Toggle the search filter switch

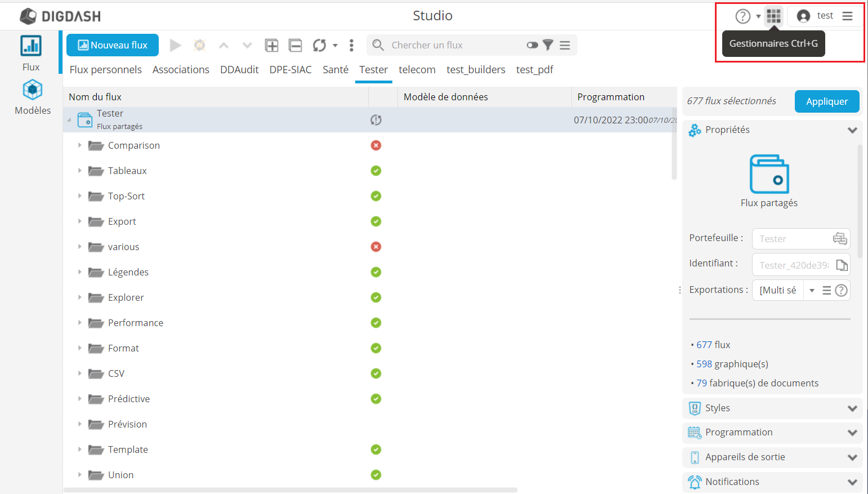pyautogui.click(x=533, y=45)
